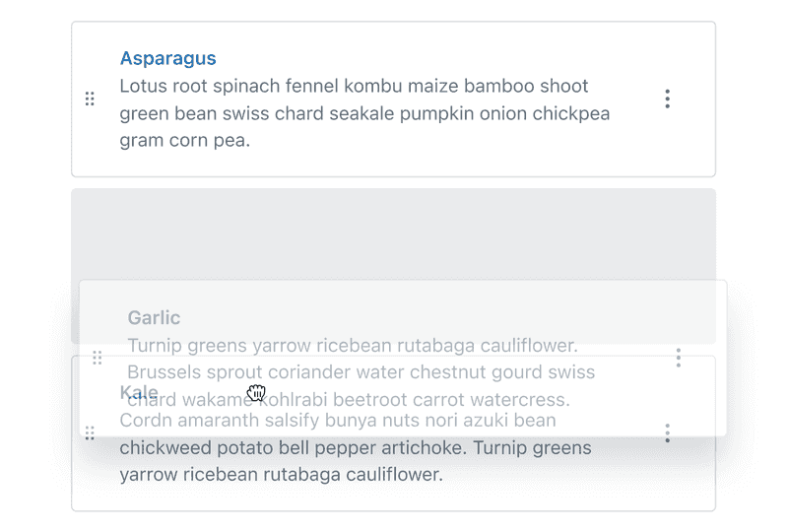
Task: Click empty space below Kale description text
Action: click(394, 499)
